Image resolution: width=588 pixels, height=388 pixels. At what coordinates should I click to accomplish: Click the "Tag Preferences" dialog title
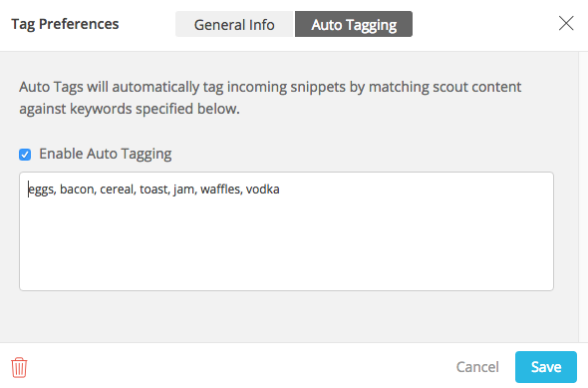pyautogui.click(x=65, y=24)
